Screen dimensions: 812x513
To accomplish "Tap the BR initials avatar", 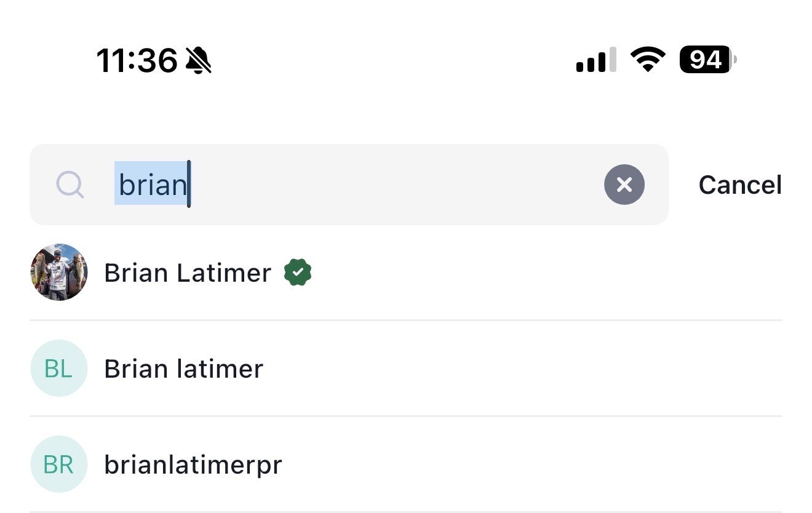I will [x=59, y=464].
